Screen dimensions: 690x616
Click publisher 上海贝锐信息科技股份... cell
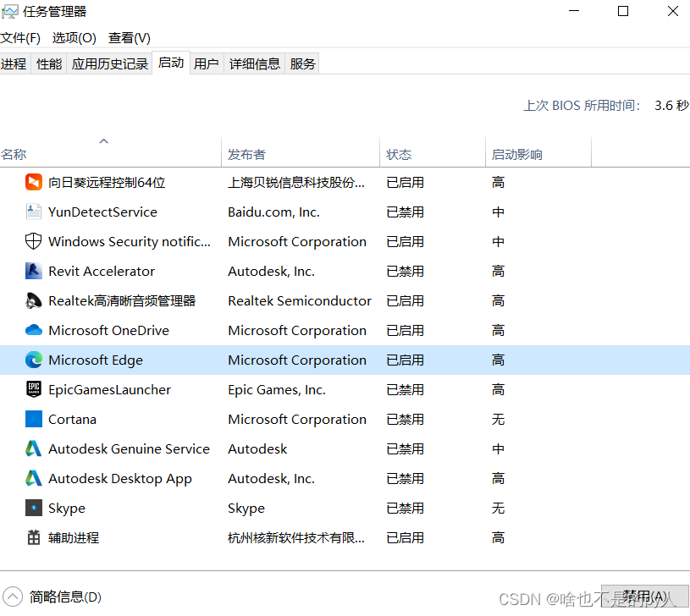(296, 182)
